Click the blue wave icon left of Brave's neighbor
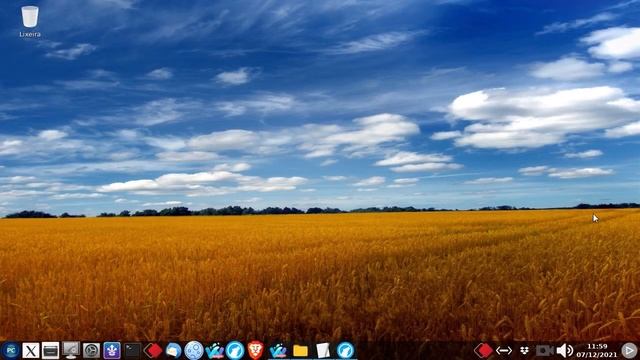The height and width of the screenshot is (360, 640). [215, 350]
